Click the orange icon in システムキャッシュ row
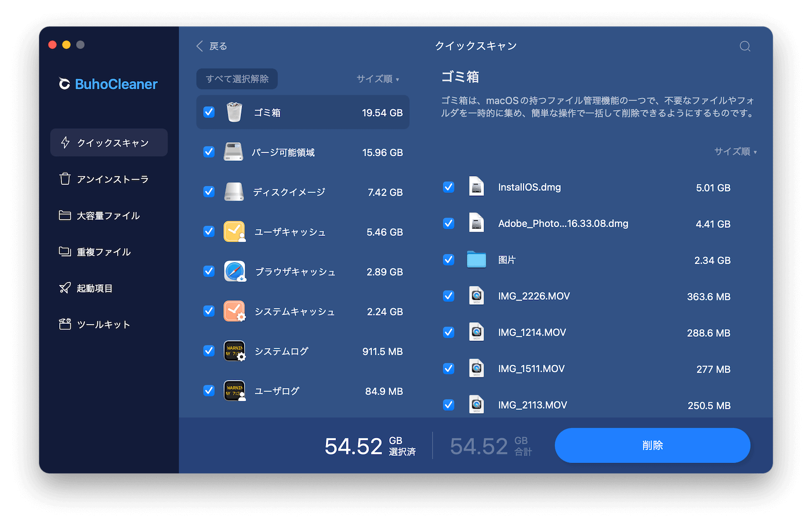 coord(234,311)
